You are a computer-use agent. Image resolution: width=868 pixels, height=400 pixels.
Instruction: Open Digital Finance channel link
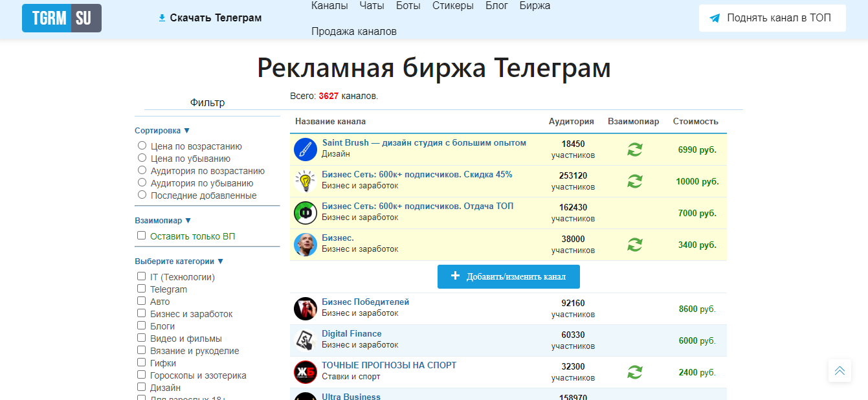(x=351, y=334)
